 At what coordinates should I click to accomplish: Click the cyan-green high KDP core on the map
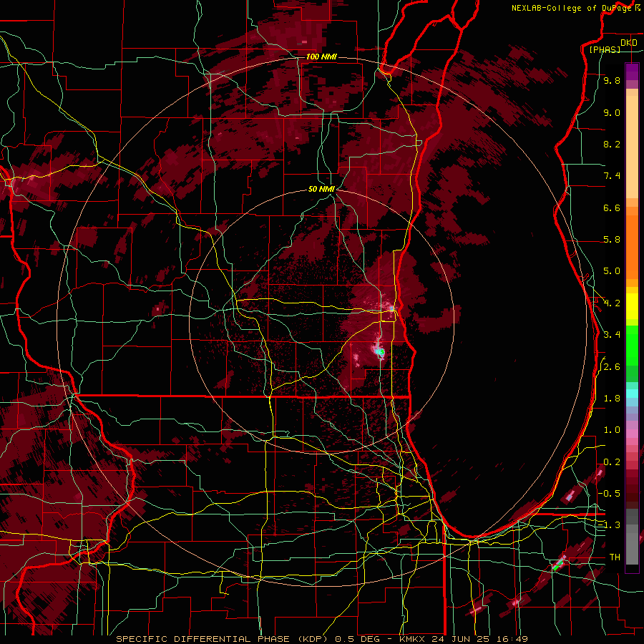[379, 351]
